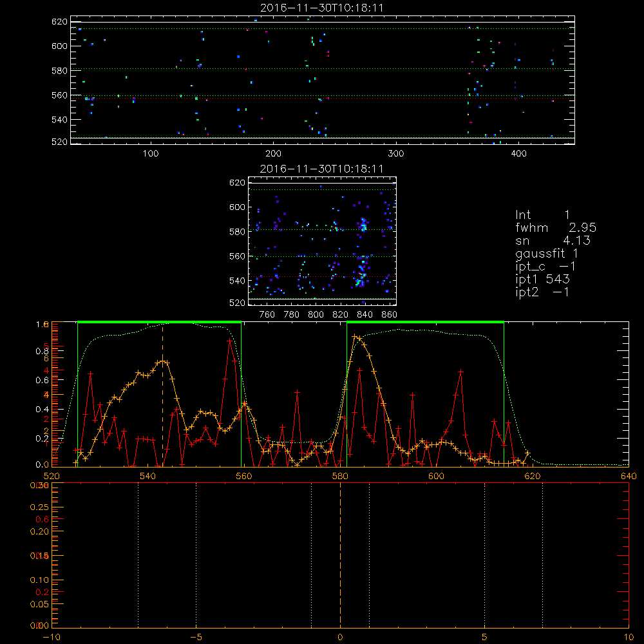Click x-axis label 640 on profile plot
644x644 pixels.
(x=629, y=476)
